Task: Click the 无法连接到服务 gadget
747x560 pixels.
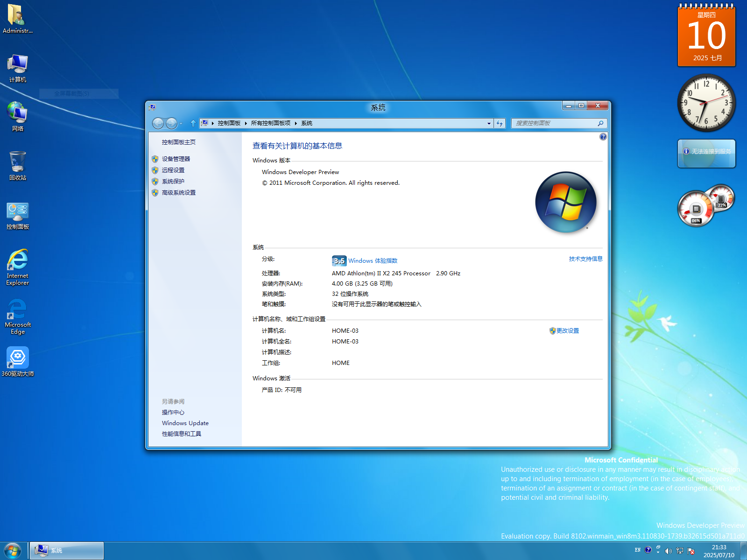Action: coord(706,154)
